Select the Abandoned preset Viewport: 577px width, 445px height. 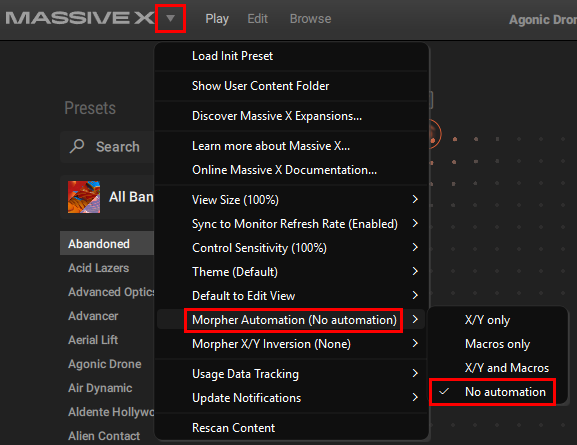tap(107, 243)
